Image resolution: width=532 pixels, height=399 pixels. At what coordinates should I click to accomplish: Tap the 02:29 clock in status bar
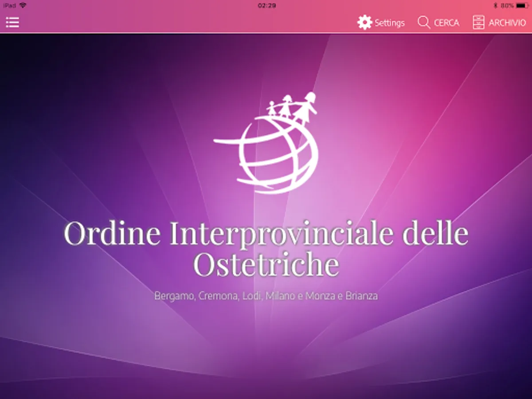266,5
